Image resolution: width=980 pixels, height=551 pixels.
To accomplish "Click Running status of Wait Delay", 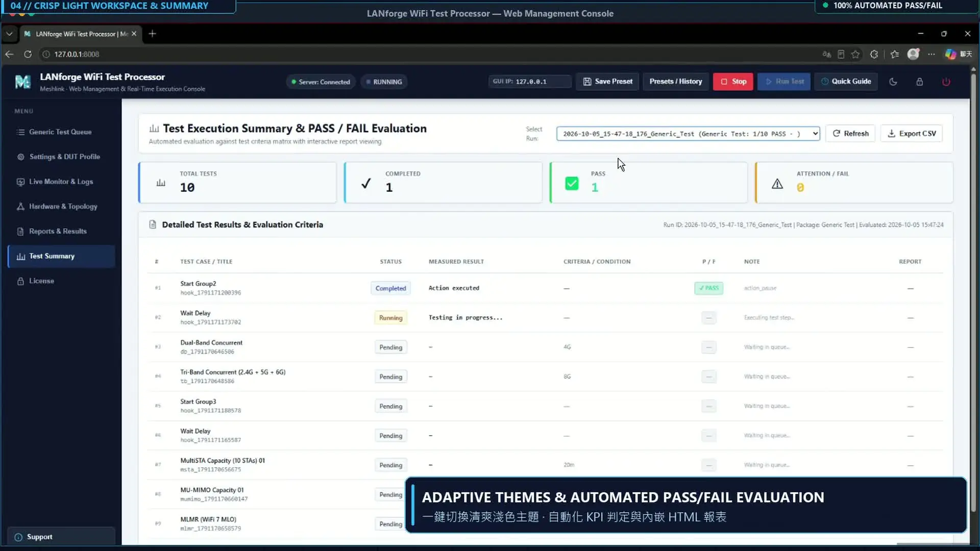I will tap(390, 318).
